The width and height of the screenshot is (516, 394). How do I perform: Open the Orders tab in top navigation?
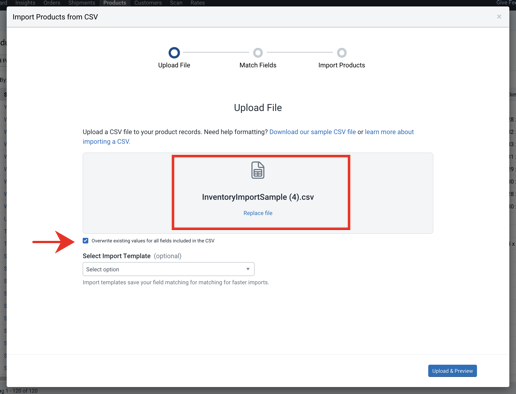pyautogui.click(x=52, y=3)
